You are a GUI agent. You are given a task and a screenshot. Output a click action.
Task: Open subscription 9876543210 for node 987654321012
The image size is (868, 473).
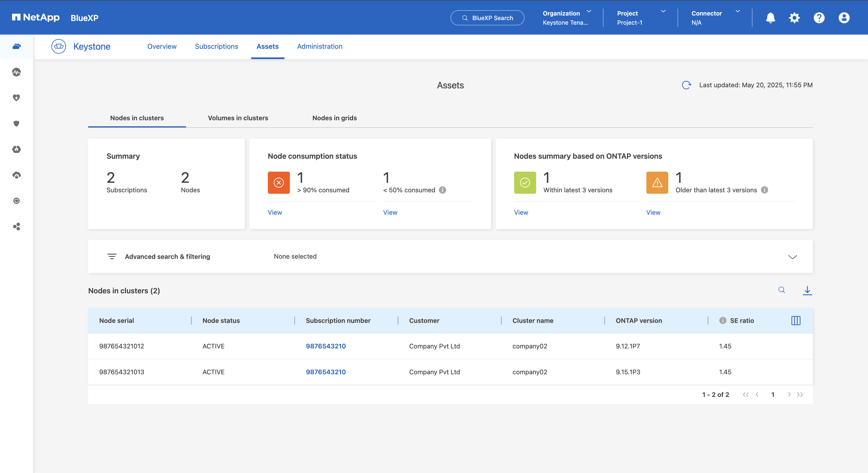tap(325, 346)
